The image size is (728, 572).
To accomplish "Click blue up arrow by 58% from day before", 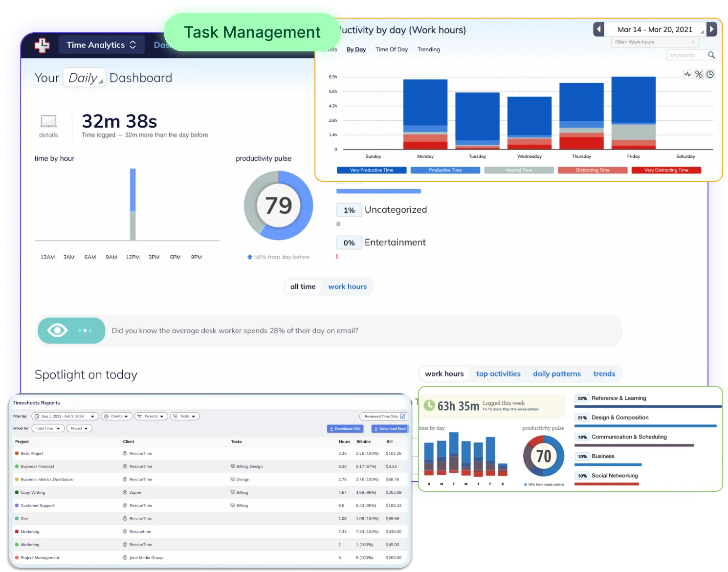I will point(250,257).
